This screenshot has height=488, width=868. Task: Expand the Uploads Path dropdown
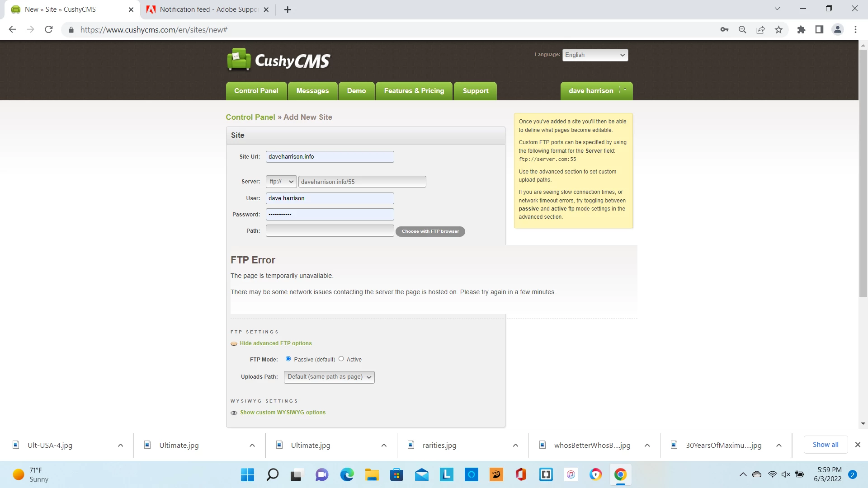(x=329, y=377)
